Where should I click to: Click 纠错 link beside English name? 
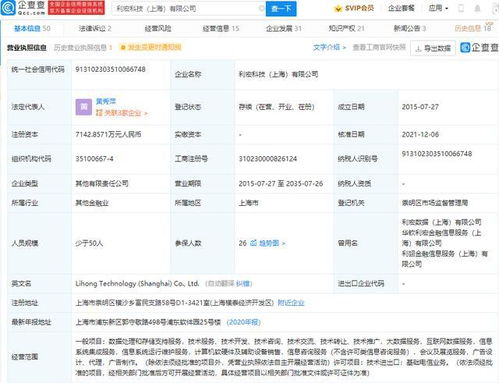coord(242,284)
